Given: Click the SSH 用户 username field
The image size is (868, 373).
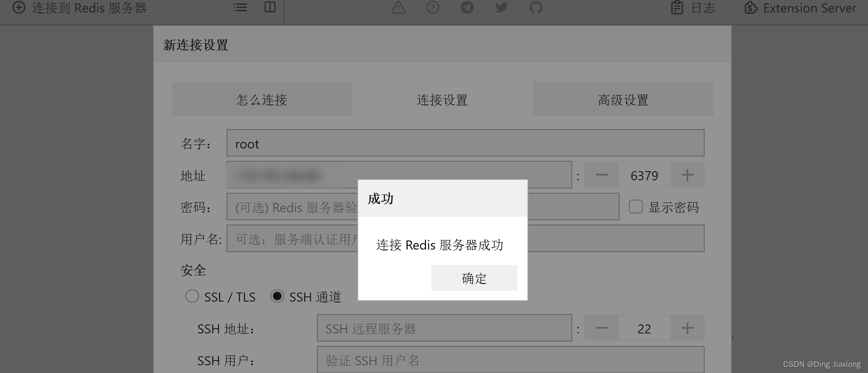Looking at the screenshot, I should click(x=511, y=360).
